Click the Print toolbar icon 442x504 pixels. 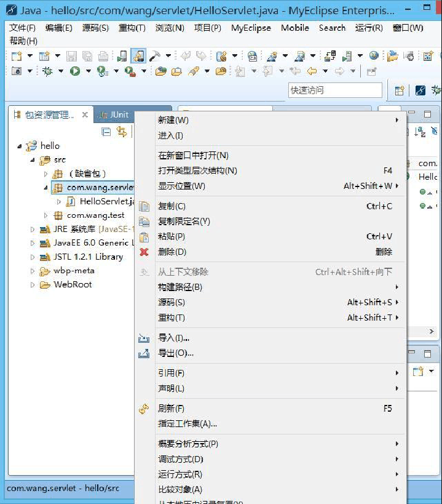[x=103, y=56]
